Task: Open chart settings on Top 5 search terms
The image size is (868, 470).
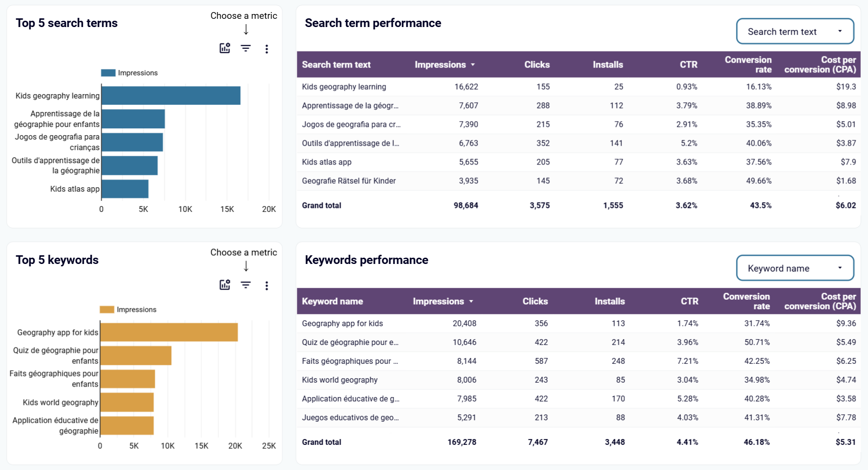Action: pos(225,48)
